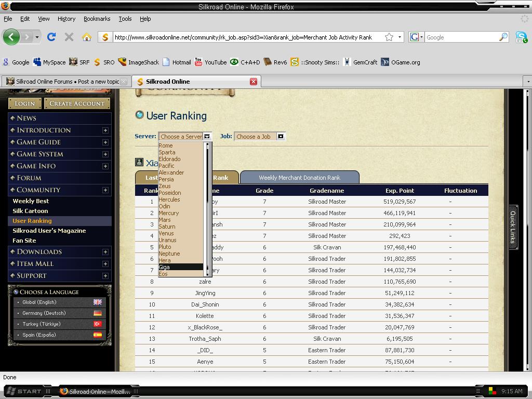532x399 pixels.
Task: Close the Silkroad Online tab
Action: pos(254,82)
